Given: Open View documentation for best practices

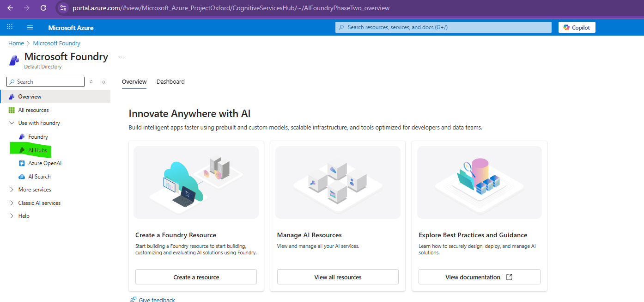Looking at the screenshot, I should coord(479,277).
